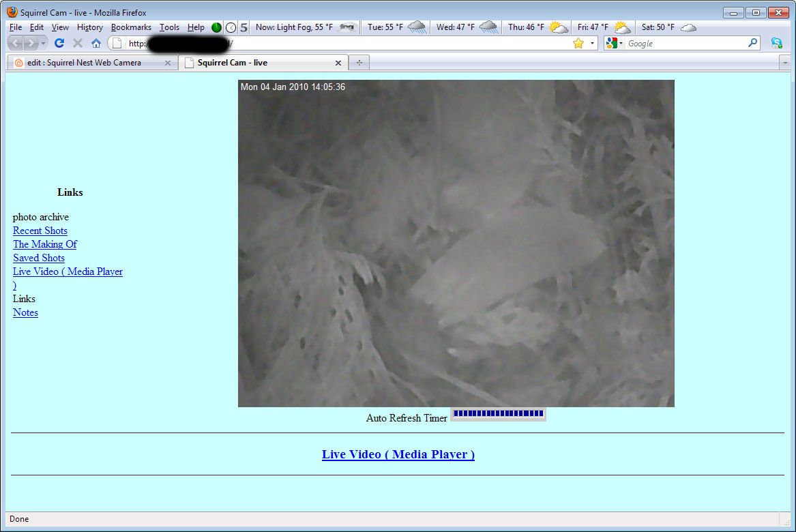
Task: Click the grayed-out Stop loading X icon
Action: coord(78,43)
